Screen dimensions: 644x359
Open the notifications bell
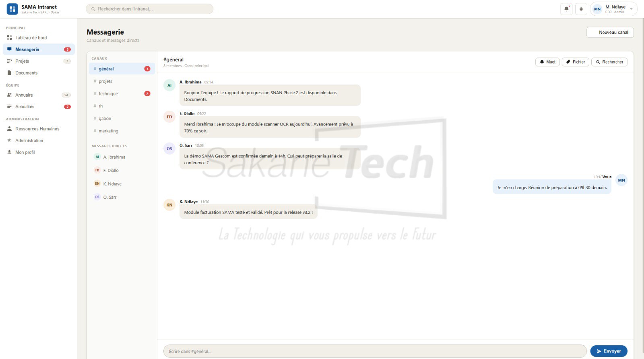tap(566, 9)
